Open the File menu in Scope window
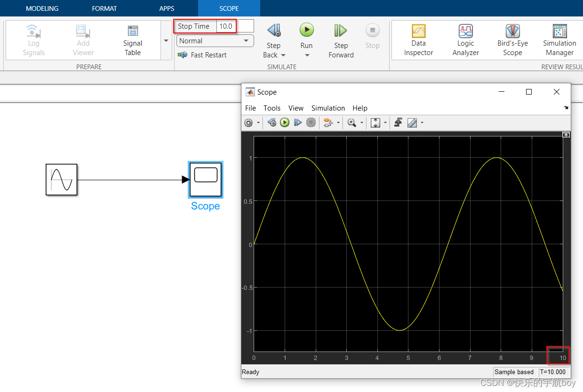583x392 pixels. 250,108
